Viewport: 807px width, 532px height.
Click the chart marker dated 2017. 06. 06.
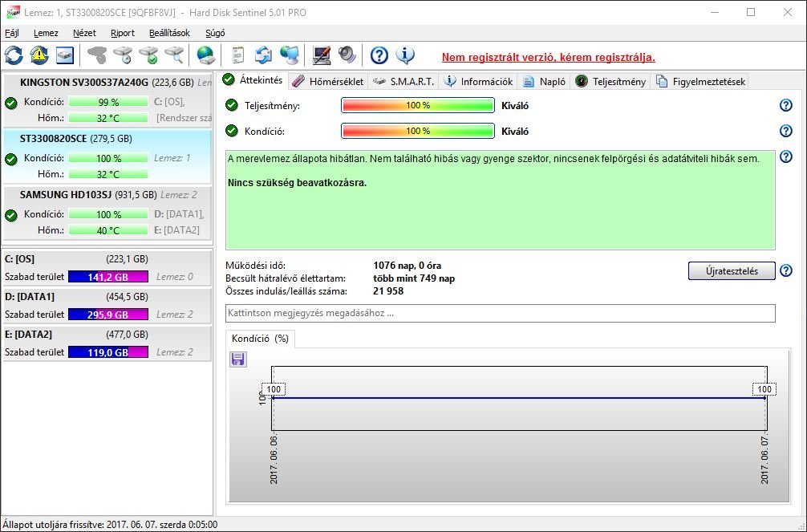pos(274,389)
